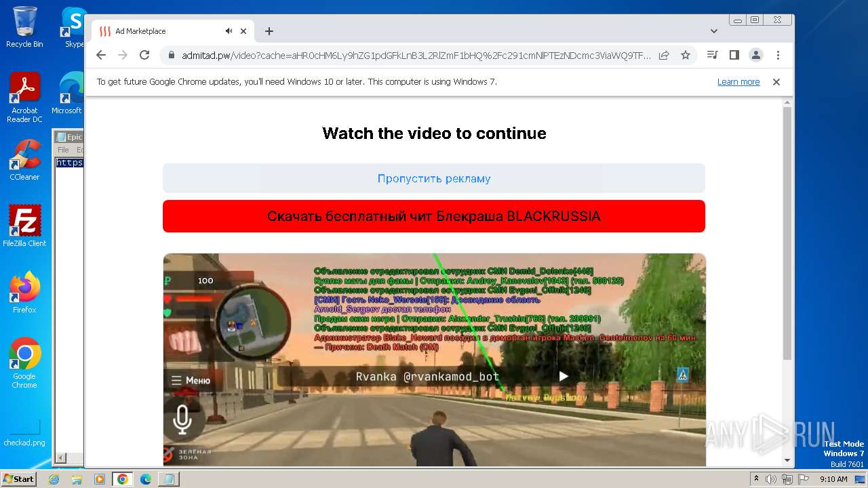Click the 9:10 AM taskbar clock
This screenshot has height=488, width=868.
point(833,479)
